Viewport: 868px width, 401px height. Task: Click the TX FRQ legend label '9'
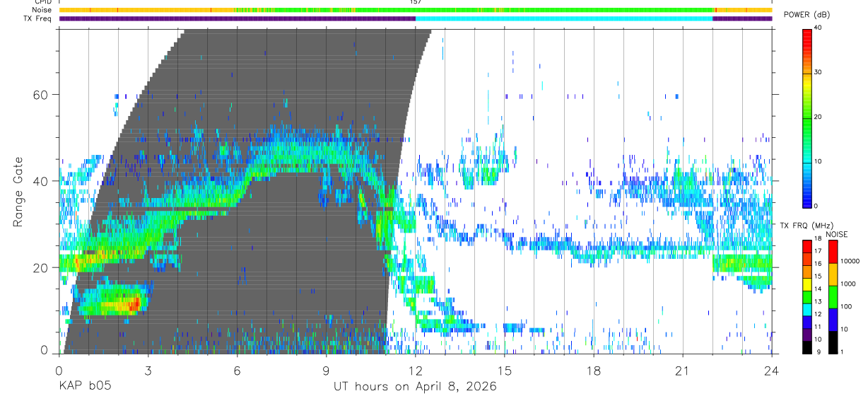tap(817, 352)
